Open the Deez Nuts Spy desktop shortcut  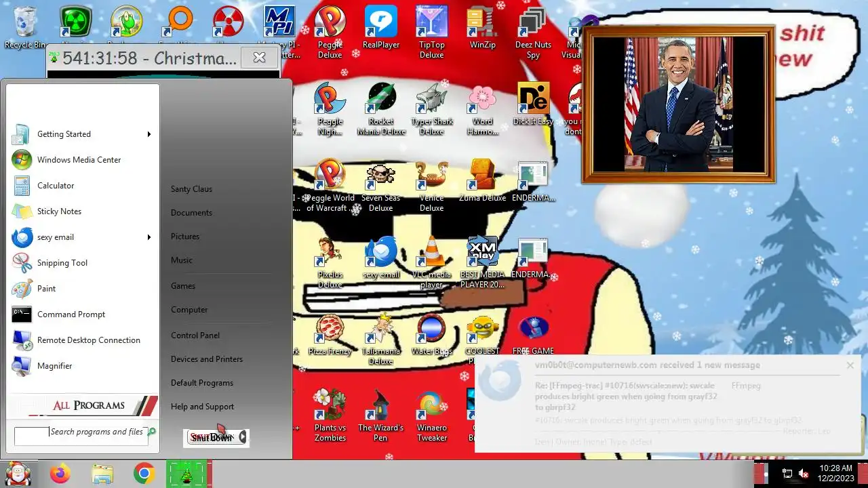tap(533, 32)
